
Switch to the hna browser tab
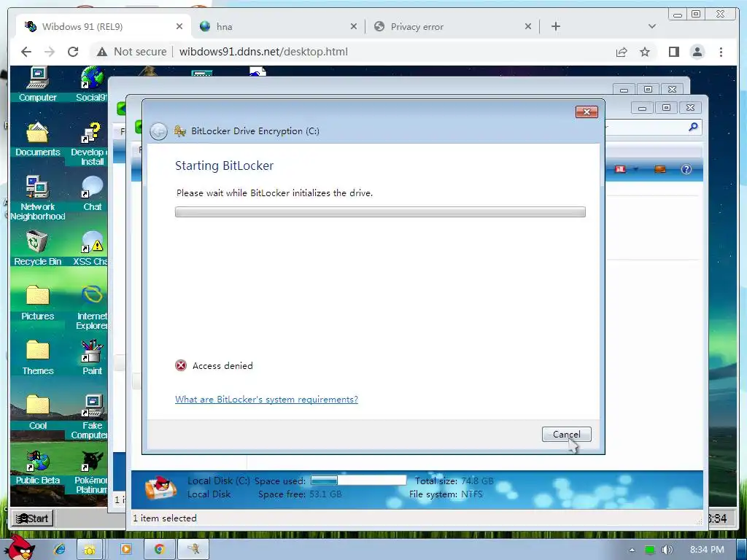278,27
